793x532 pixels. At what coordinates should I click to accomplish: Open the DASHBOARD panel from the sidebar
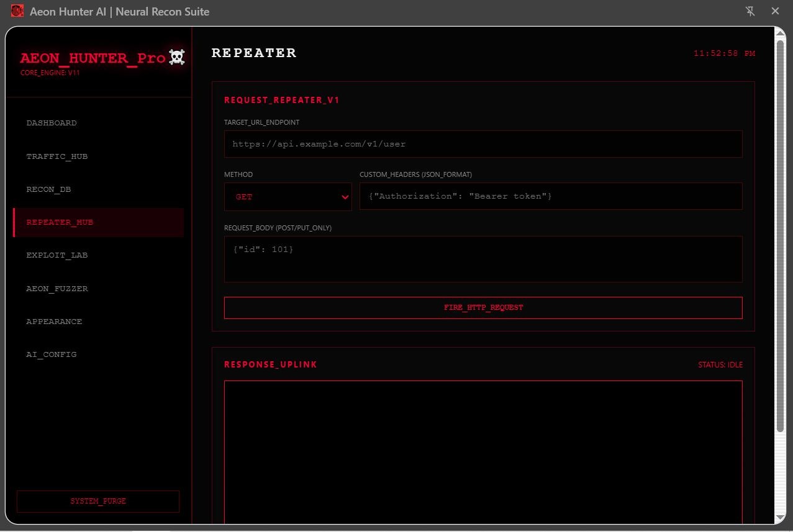(52, 123)
